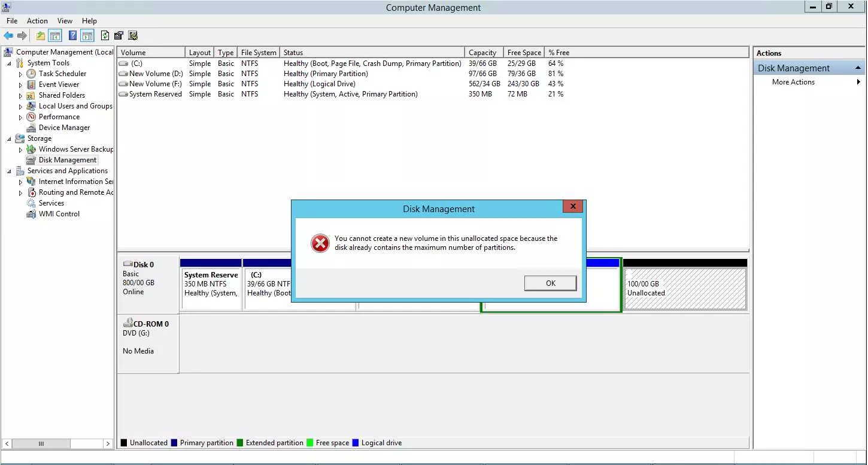Expand the More Actions submenu arrow
The width and height of the screenshot is (868, 465).
pos(859,82)
